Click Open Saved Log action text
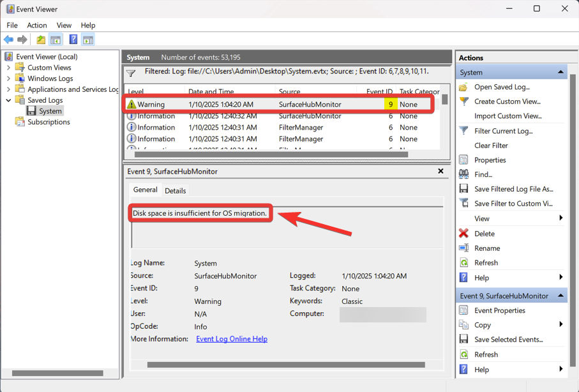The width and height of the screenshot is (579, 392). (x=502, y=87)
